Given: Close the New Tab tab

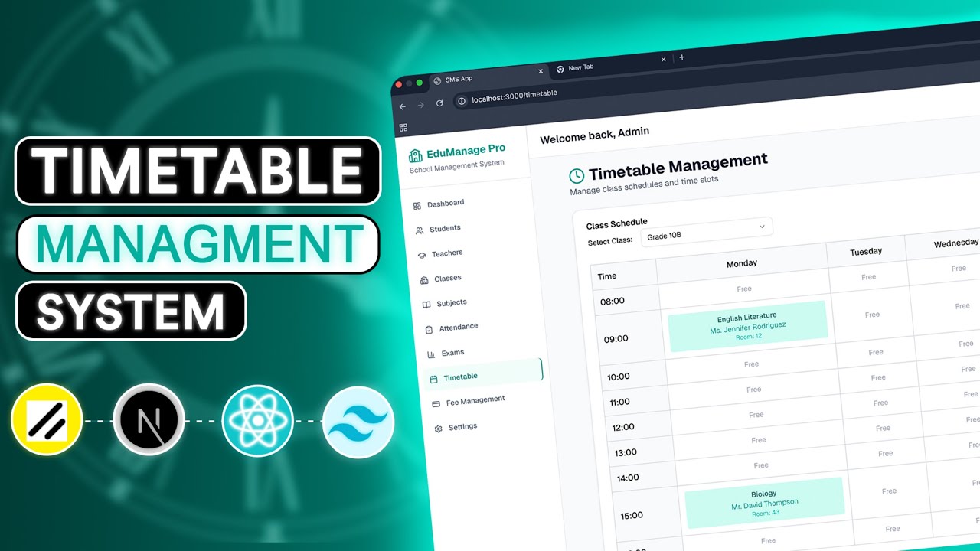Looking at the screenshot, I should coord(663,59).
